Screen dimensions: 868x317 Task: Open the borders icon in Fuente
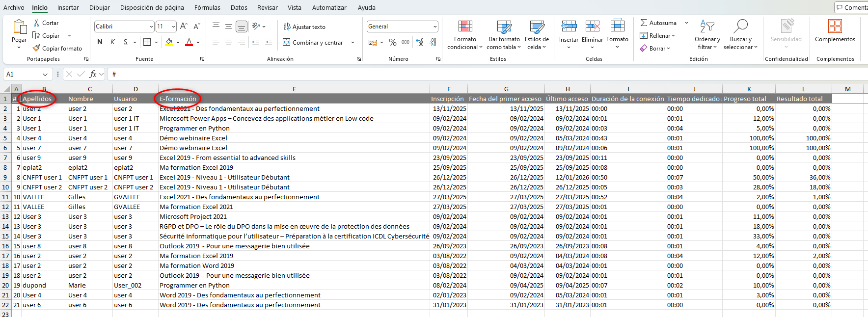coord(147,42)
